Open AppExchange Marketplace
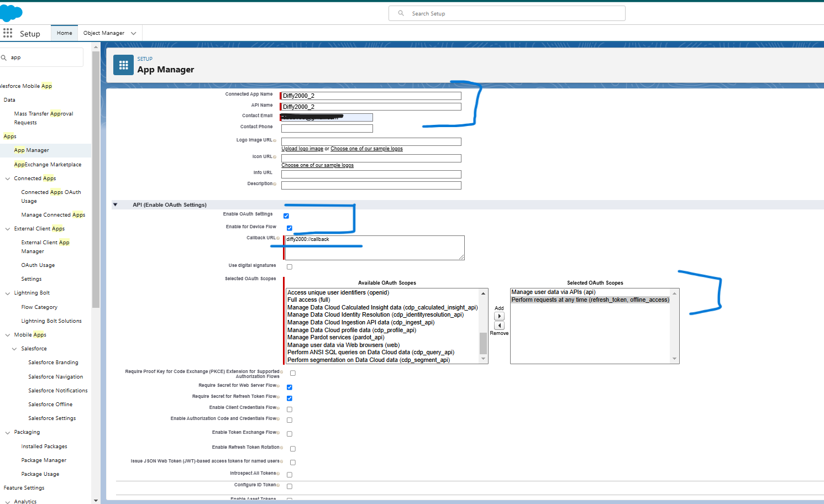Screen dimensions: 824x504 coord(48,165)
